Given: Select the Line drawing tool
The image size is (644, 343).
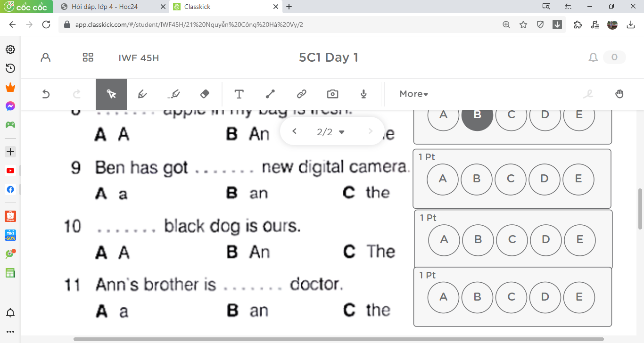Looking at the screenshot, I should click(270, 94).
